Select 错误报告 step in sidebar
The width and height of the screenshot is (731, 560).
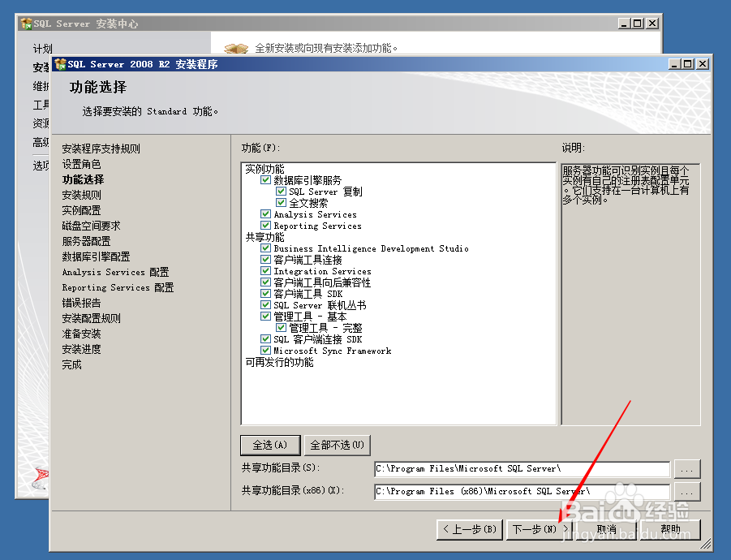tap(81, 303)
